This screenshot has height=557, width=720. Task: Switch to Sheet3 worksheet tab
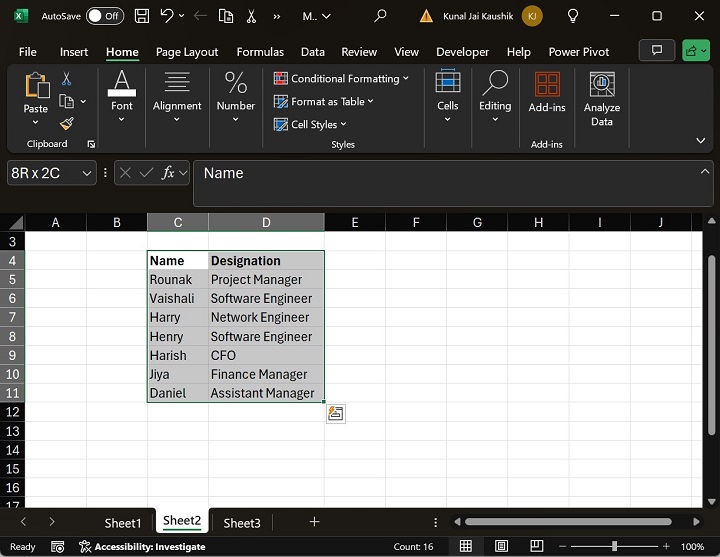click(242, 522)
